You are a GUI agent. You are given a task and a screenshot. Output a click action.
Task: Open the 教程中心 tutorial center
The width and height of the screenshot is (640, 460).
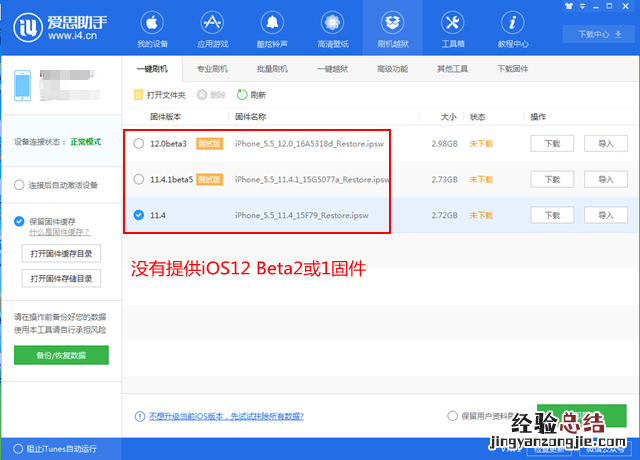point(513,30)
